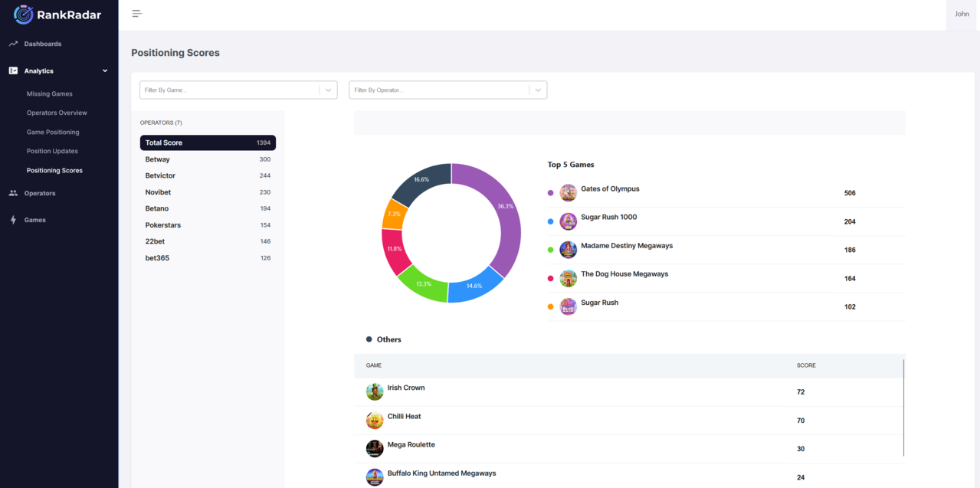The image size is (980, 488).
Task: Select the bet365 operator
Action: [x=208, y=258]
